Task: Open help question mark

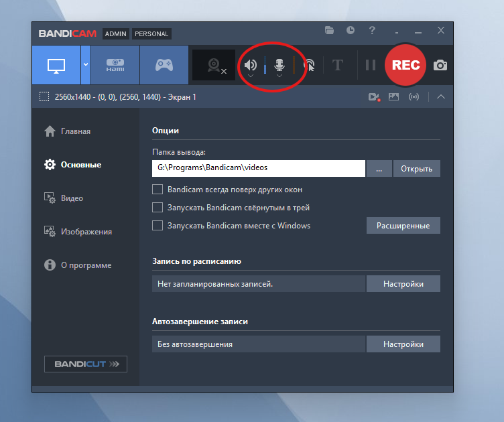Action: pyautogui.click(x=372, y=31)
